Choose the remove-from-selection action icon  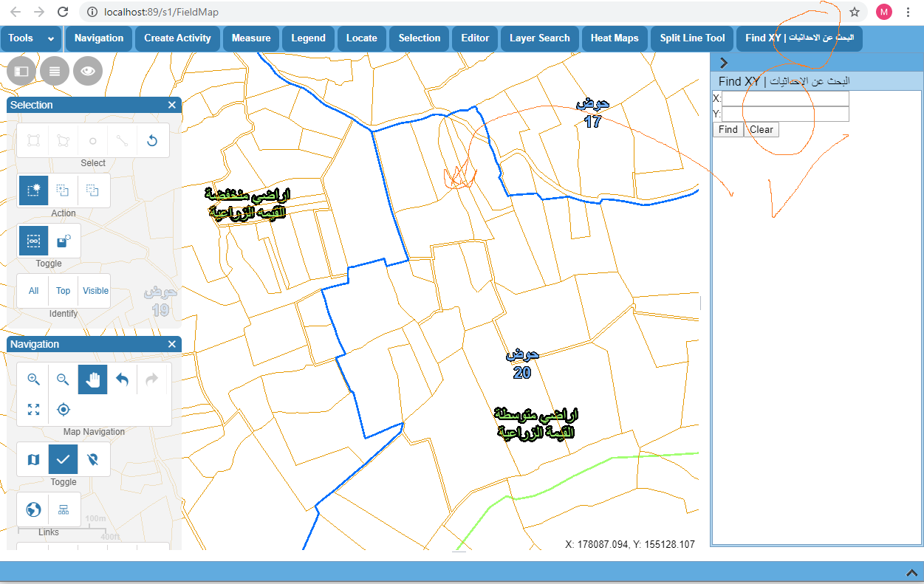click(x=92, y=190)
